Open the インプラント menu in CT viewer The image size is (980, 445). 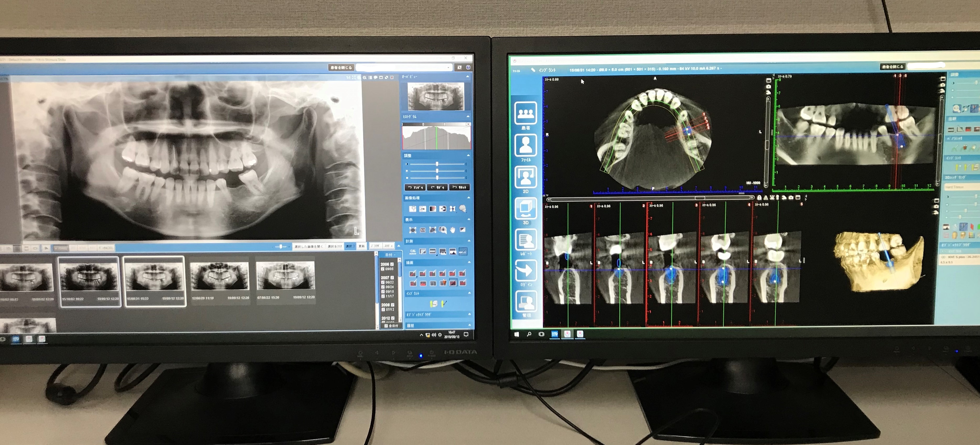click(547, 70)
